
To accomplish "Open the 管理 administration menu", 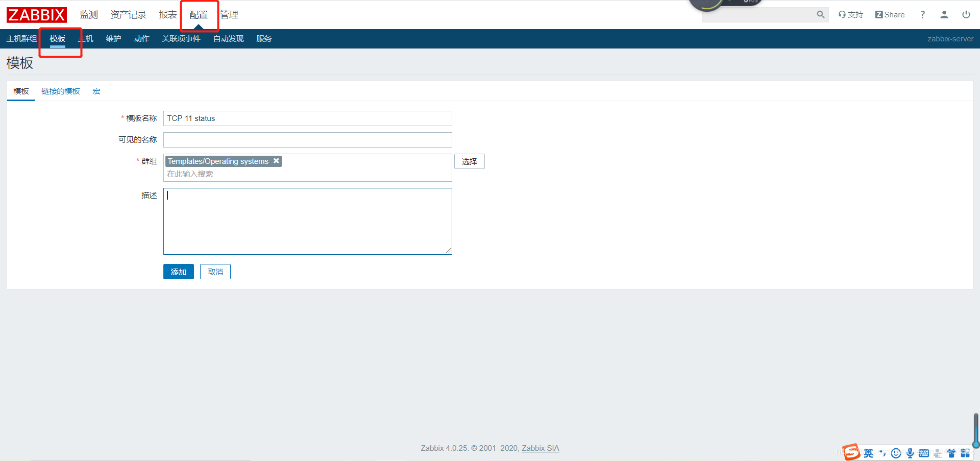I will click(x=229, y=15).
